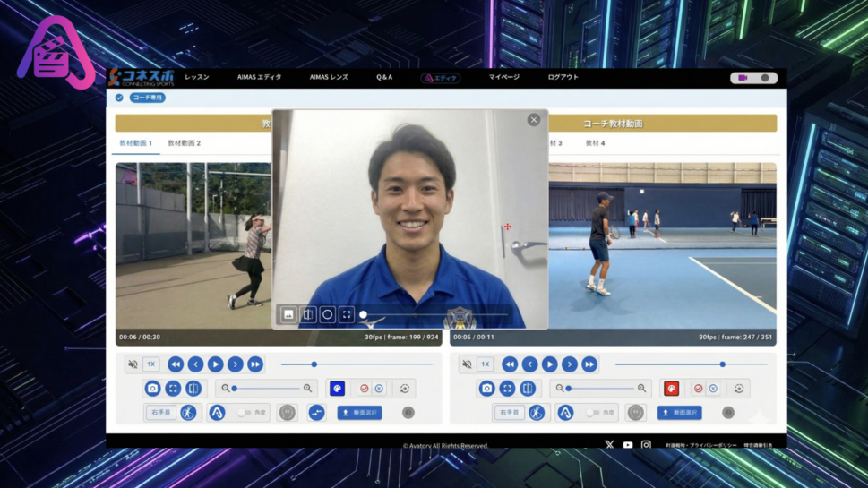Image resolution: width=868 pixels, height=488 pixels.
Task: Click the swap arrows icon in left controls
Action: 316,413
